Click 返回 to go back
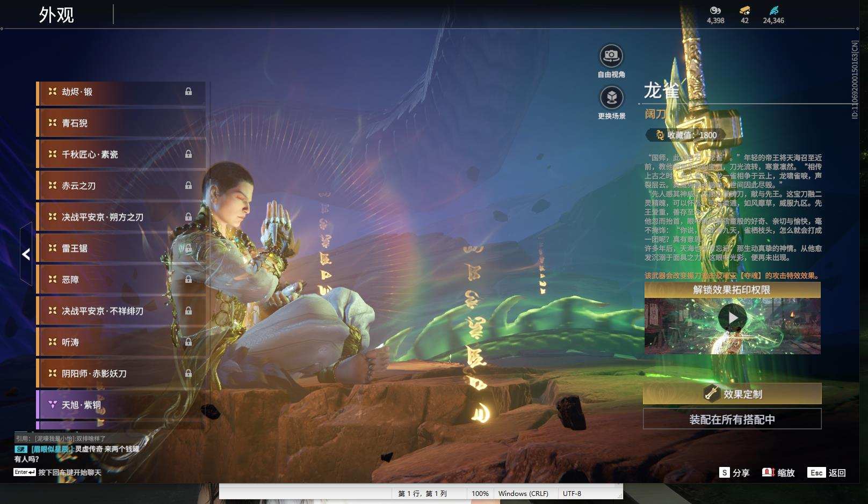This screenshot has width=868, height=504. point(827,472)
